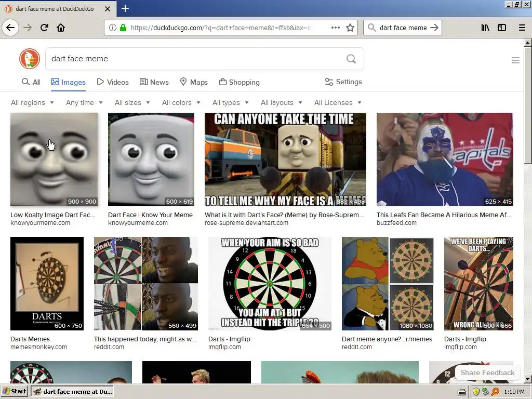Open the Windows Start menu
This screenshot has width=532, height=399.
[14, 392]
